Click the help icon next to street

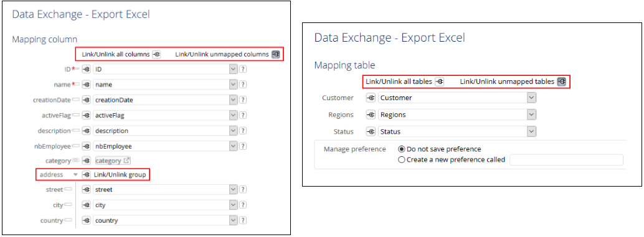(x=243, y=190)
